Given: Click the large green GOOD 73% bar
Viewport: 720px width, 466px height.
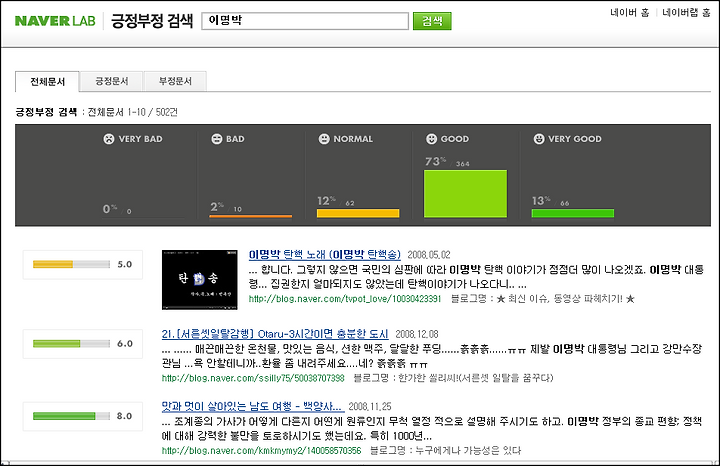Looking at the screenshot, I should (465, 194).
